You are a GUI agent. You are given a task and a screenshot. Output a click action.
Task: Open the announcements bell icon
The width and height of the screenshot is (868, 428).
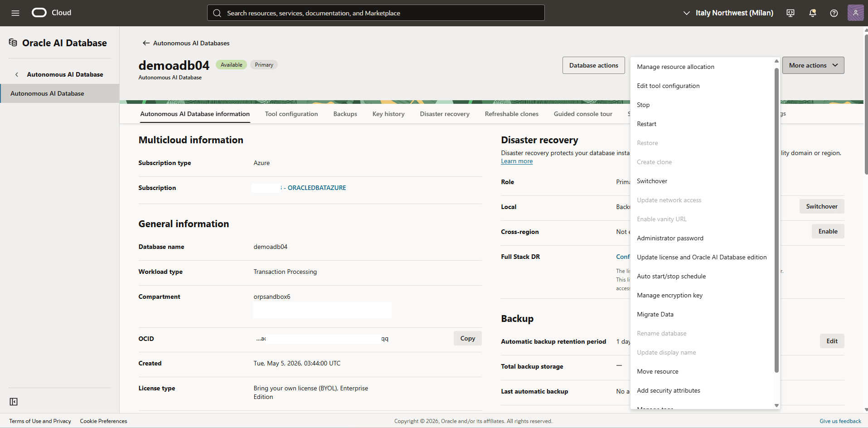click(812, 13)
